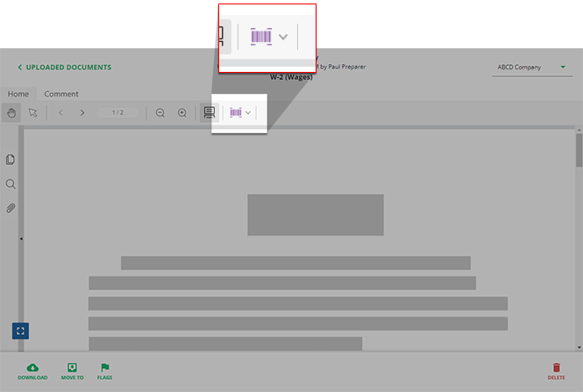Click the Move To button

73,372
